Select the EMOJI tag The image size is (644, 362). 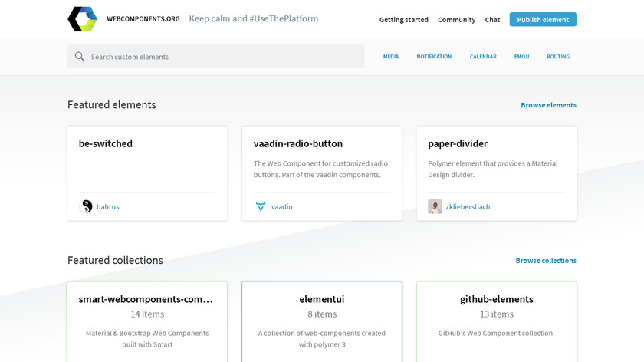click(x=521, y=57)
